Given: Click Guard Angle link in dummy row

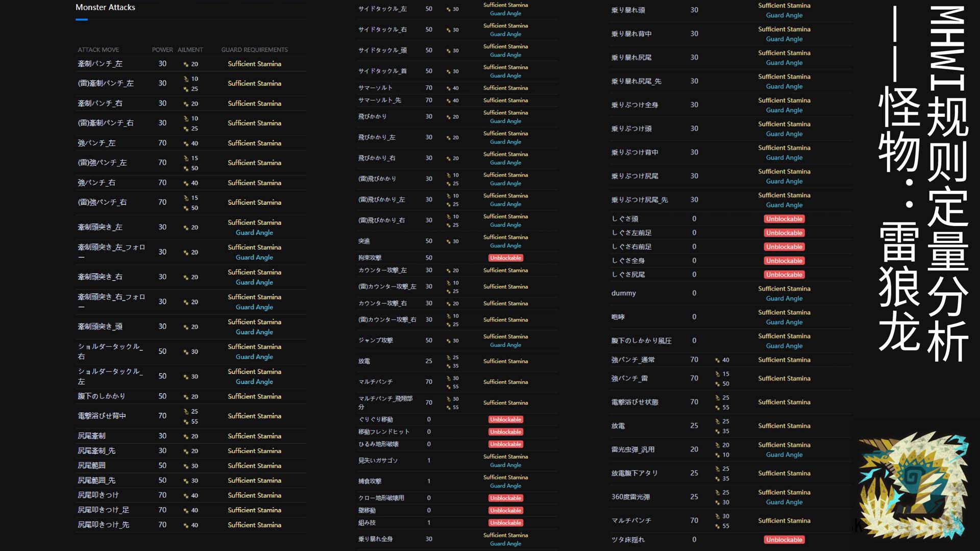Looking at the screenshot, I should click(x=784, y=298).
